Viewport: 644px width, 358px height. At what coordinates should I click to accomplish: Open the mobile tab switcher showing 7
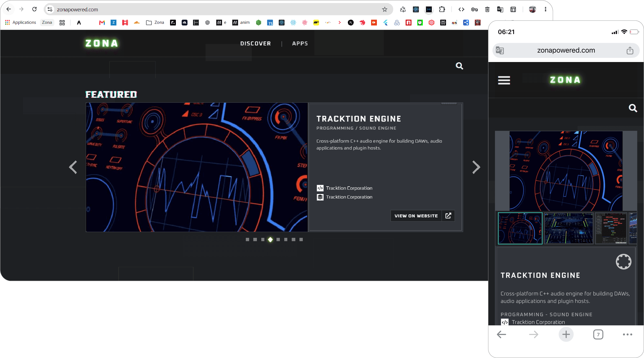[598, 334]
